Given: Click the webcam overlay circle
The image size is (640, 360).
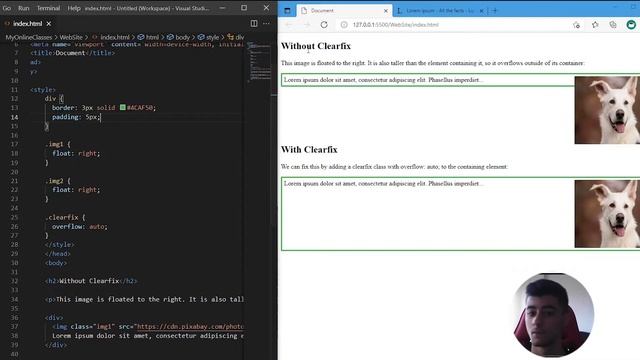Looking at the screenshot, I should coord(553,315).
